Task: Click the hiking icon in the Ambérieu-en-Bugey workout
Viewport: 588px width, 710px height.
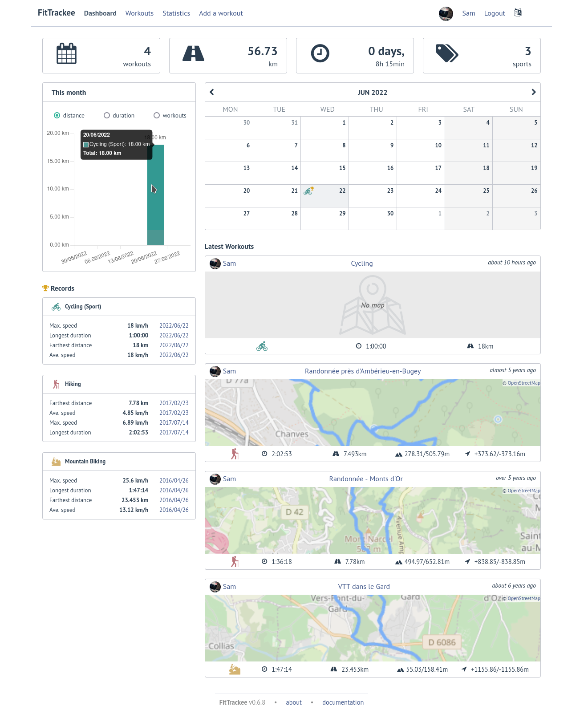Action: [235, 454]
